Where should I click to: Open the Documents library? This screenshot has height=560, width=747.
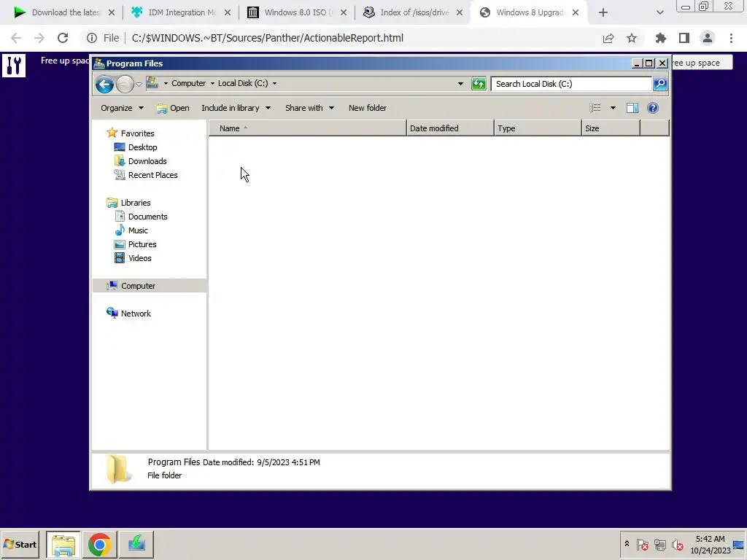point(147,216)
